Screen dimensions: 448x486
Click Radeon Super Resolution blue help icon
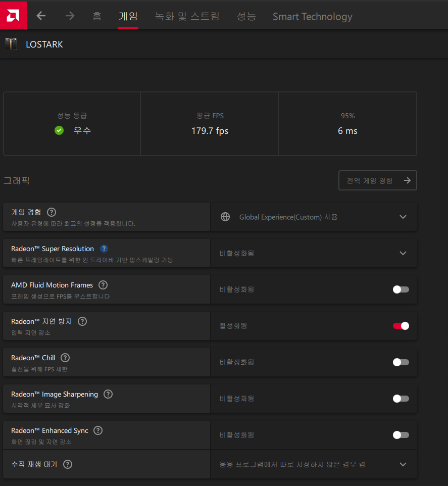coord(104,249)
